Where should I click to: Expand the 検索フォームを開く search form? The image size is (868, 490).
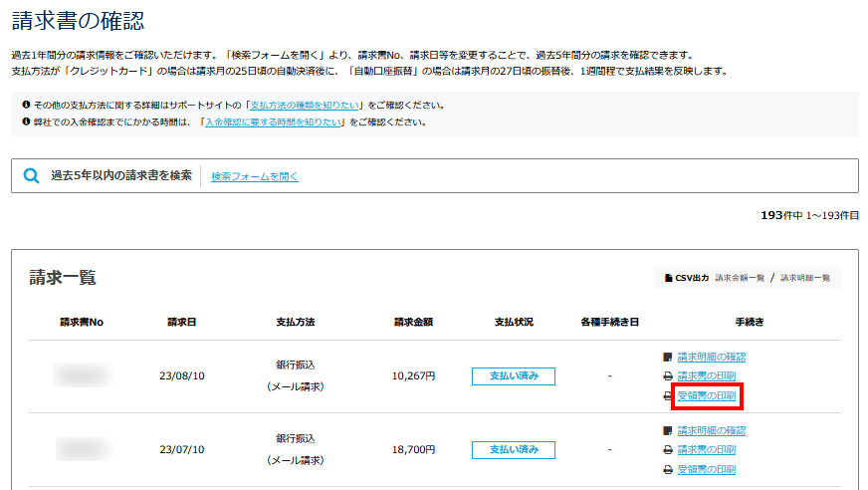coord(254,176)
